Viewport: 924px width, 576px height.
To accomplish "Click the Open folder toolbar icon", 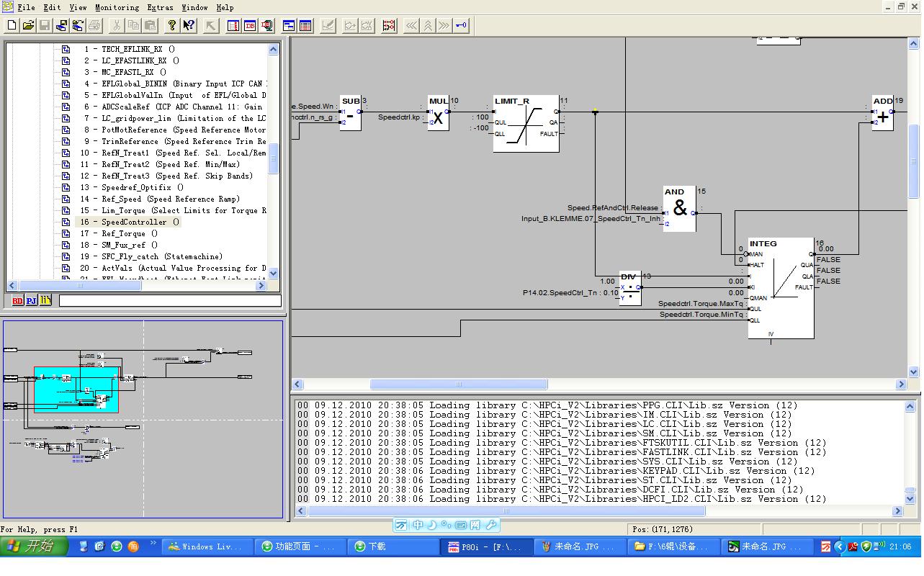I will [28, 25].
